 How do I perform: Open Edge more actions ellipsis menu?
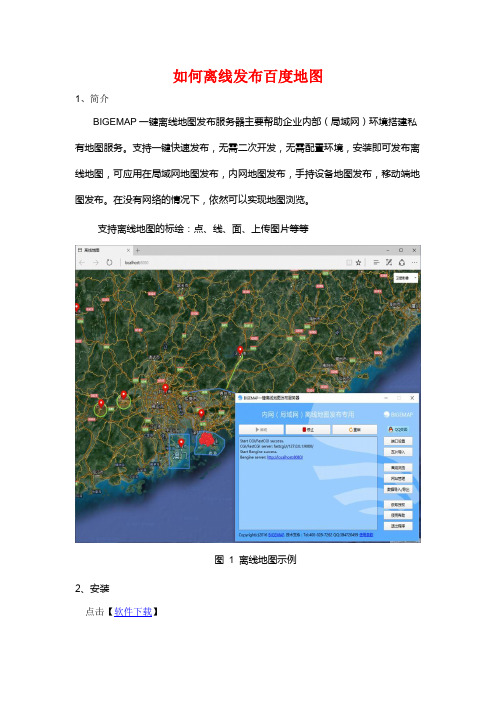[415, 263]
